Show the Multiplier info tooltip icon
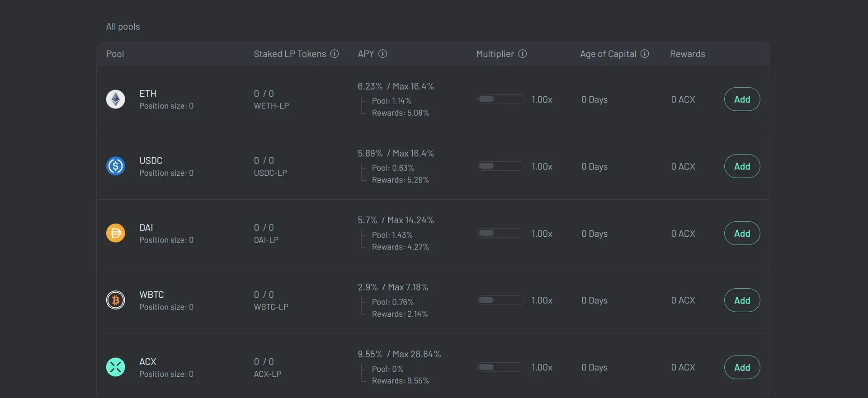Screen dimensions: 868x398 (522, 54)
